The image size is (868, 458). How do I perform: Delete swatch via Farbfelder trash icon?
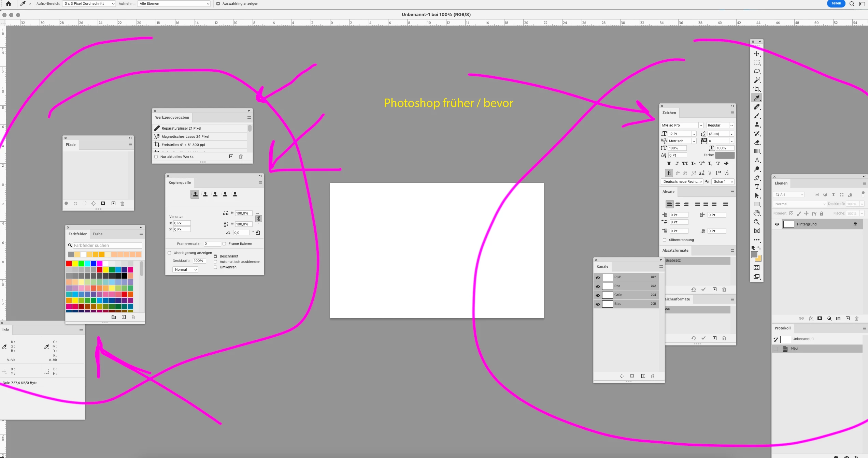(133, 317)
